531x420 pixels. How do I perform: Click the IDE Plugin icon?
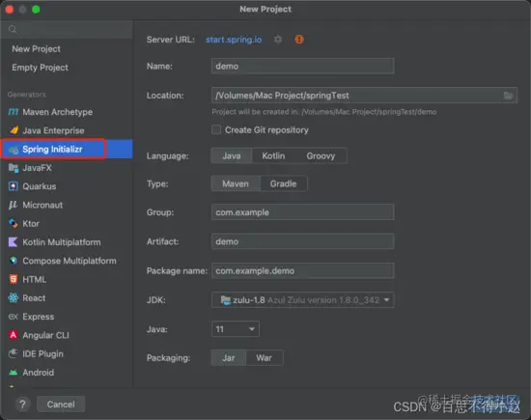pyautogui.click(x=14, y=353)
